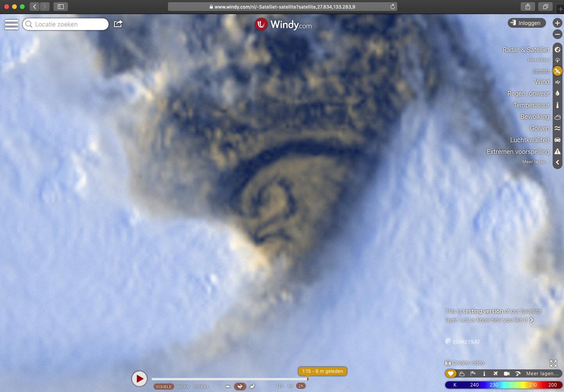Click the Weerradar text label
The image size is (564, 392).
click(x=538, y=60)
